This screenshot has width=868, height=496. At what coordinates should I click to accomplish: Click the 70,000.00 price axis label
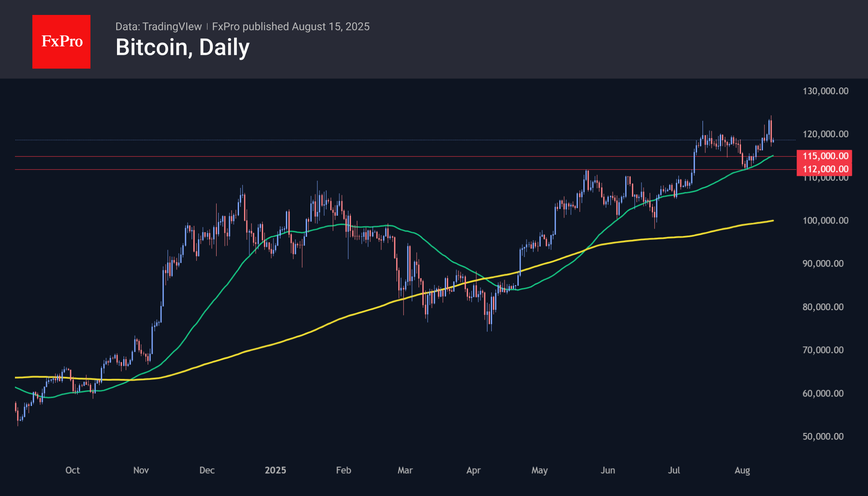pos(823,350)
